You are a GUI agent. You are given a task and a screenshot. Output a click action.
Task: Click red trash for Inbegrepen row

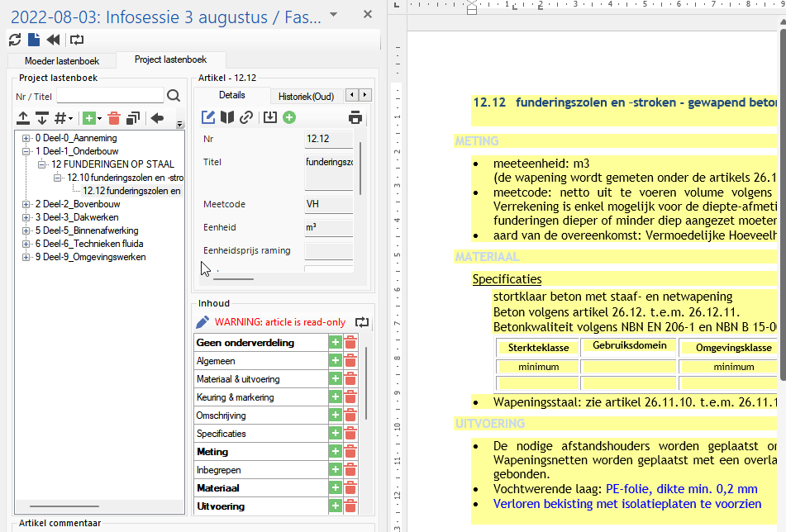click(350, 470)
